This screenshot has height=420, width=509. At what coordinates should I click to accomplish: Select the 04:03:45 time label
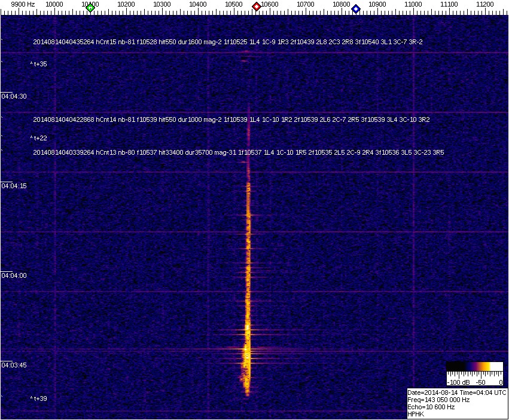coord(14,365)
